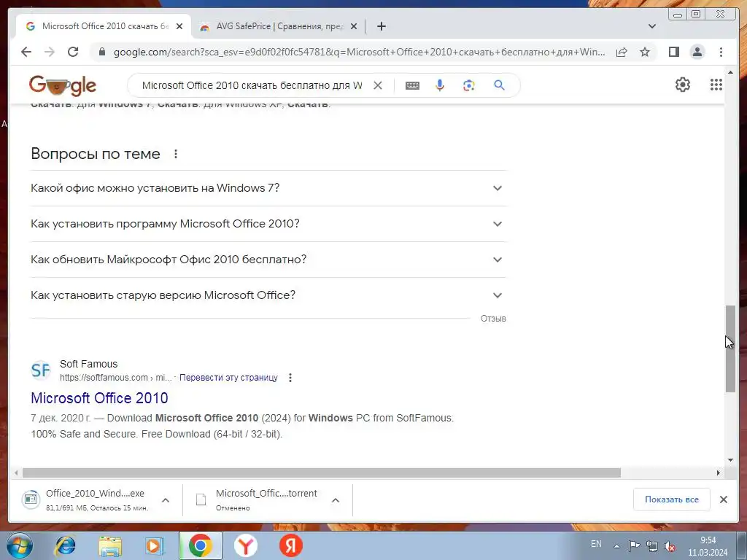Switch to the AVG SafePrice tab
747x560 pixels.
click(x=278, y=26)
